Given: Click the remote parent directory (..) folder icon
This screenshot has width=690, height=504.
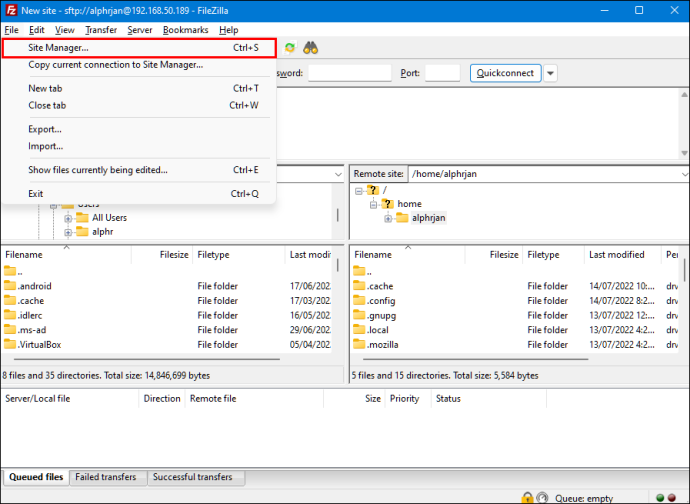Looking at the screenshot, I should click(x=359, y=271).
